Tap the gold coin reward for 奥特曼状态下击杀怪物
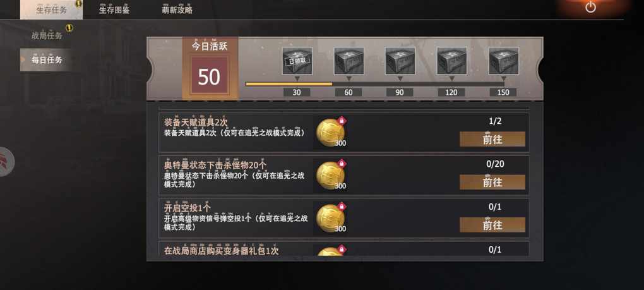Viewport: 644px width, 290px height. pyautogui.click(x=331, y=175)
